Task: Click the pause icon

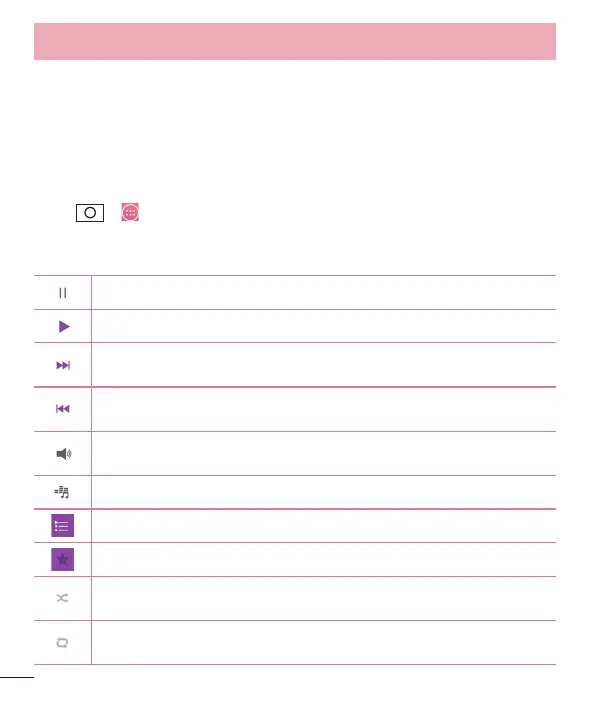Action: 63,293
